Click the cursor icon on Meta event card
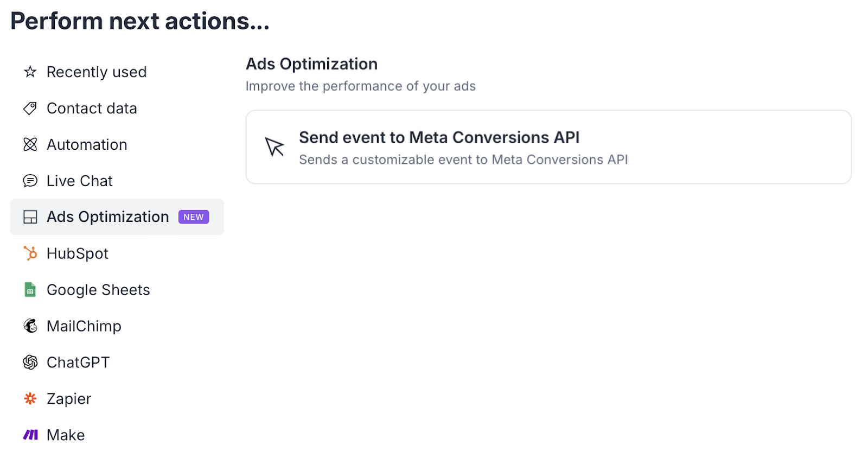868x458 pixels. point(275,147)
